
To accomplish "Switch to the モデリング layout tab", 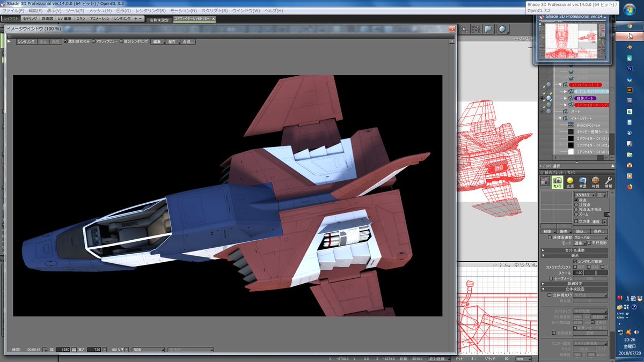I will point(30,19).
